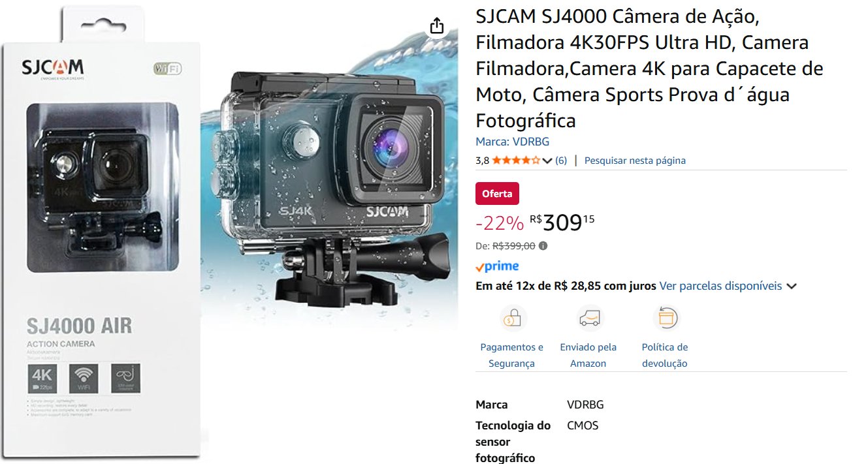This screenshot has height=464, width=868.
Task: Click Pagamentos e Segurança text link
Action: tap(512, 356)
